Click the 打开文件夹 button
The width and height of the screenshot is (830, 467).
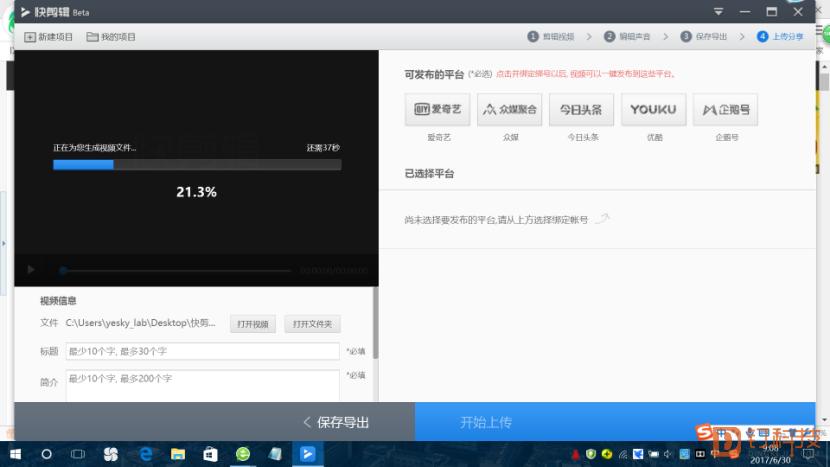(312, 324)
